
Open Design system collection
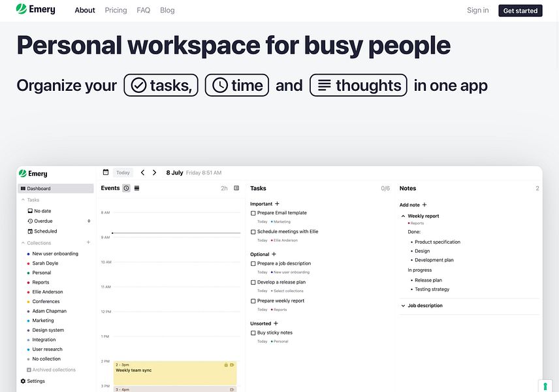pos(48,331)
